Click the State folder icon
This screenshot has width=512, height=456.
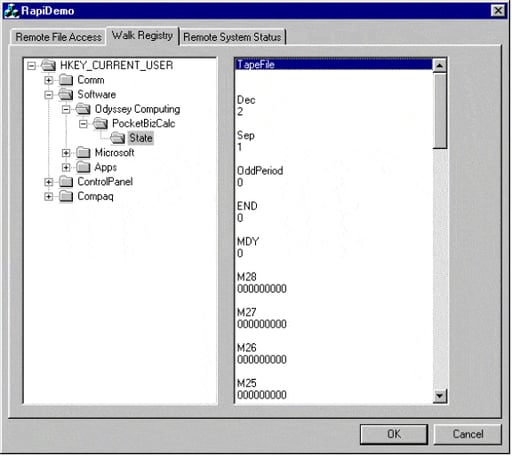pyautogui.click(x=118, y=138)
